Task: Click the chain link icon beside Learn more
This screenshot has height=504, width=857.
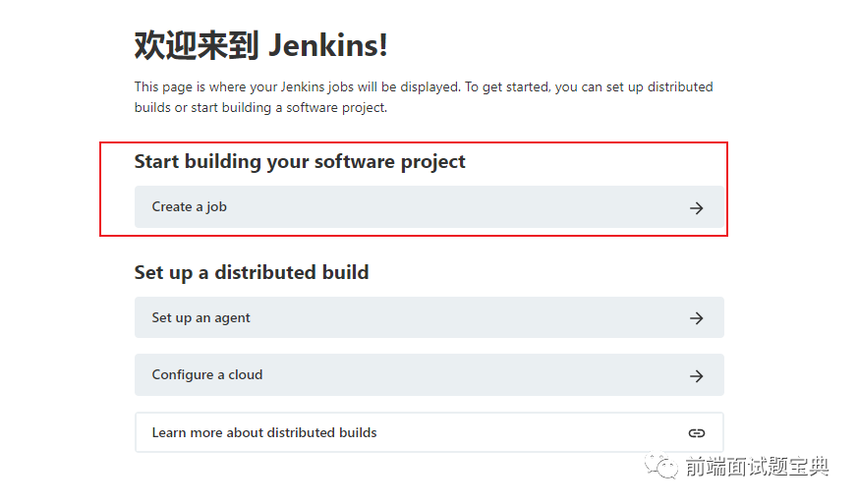Action: [696, 433]
